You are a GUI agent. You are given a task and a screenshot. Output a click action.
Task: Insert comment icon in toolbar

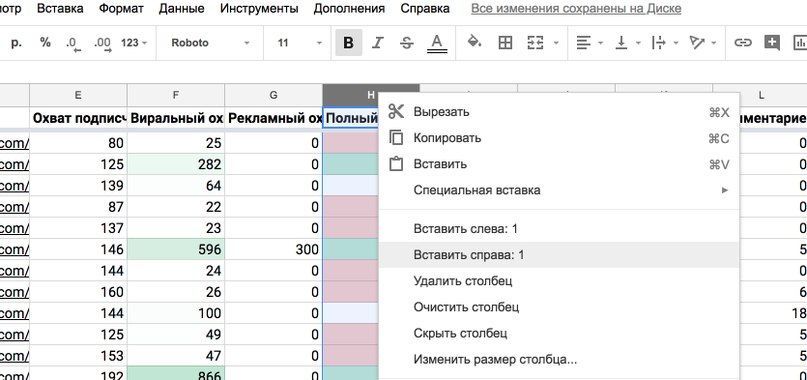772,43
